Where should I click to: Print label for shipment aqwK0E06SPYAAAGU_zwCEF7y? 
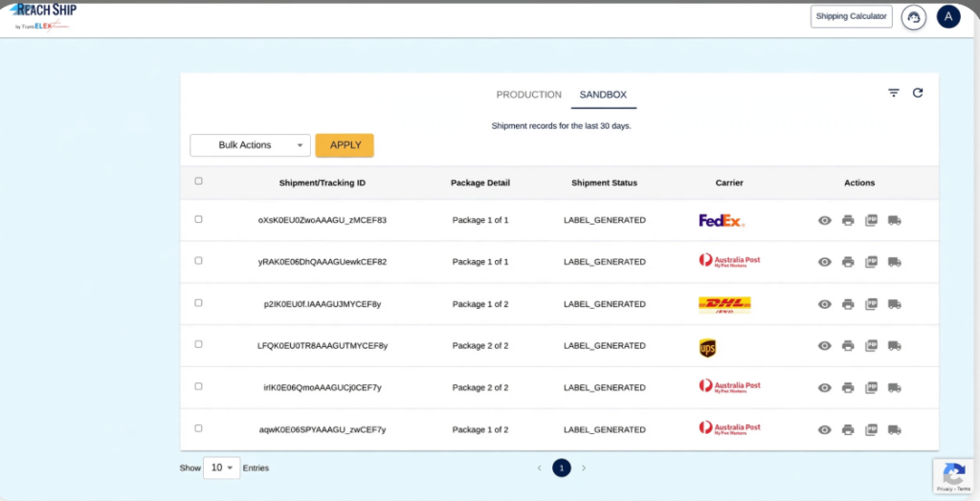(x=848, y=430)
